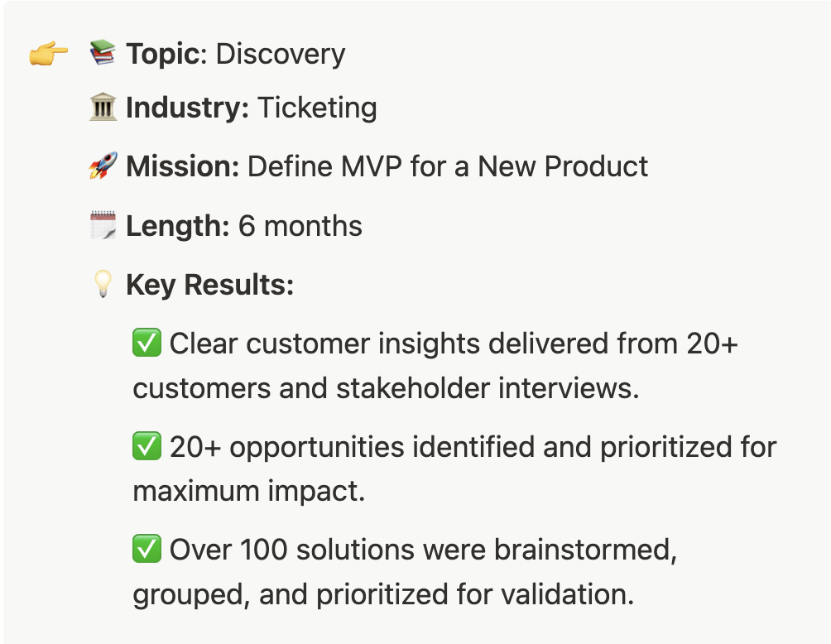Click the bank building emoji beside Industry
Viewport: 831px width, 644px height.
pyautogui.click(x=103, y=107)
